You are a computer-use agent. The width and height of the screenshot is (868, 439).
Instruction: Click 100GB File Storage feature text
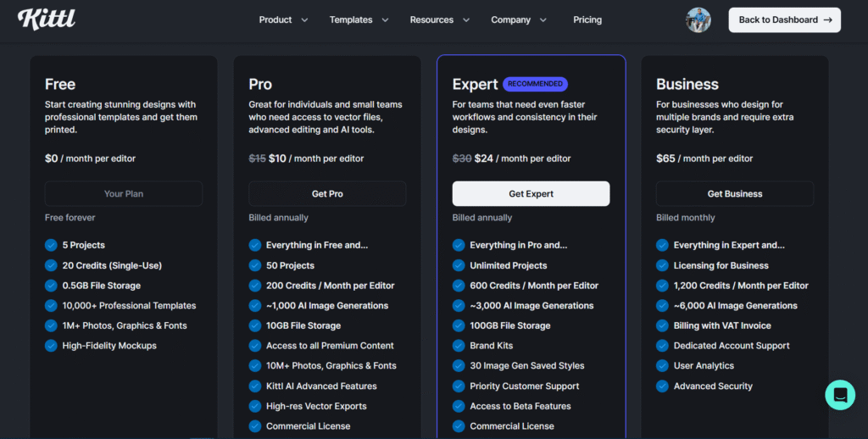click(x=509, y=325)
